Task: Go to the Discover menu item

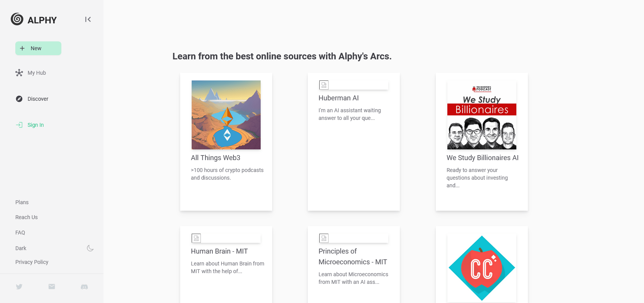Action: tap(38, 99)
